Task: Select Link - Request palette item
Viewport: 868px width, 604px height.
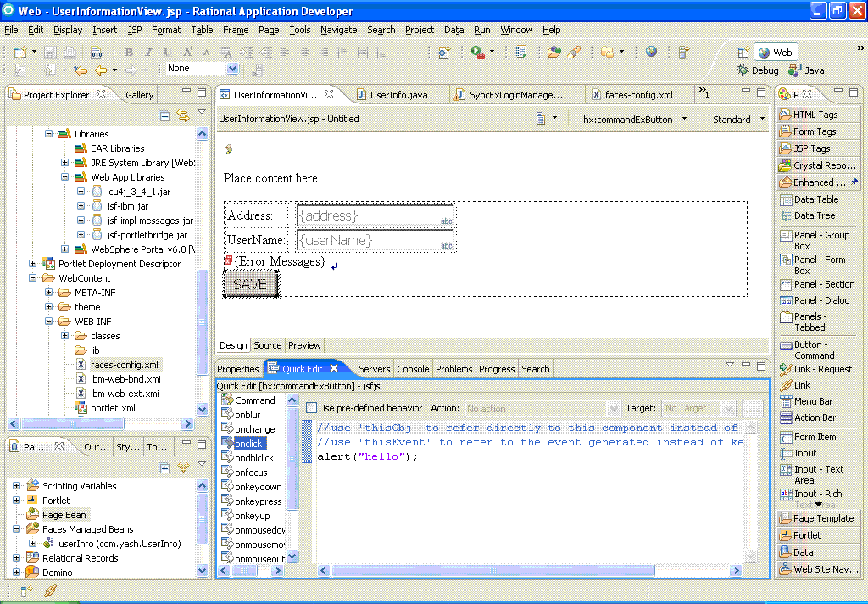Action: (x=816, y=369)
